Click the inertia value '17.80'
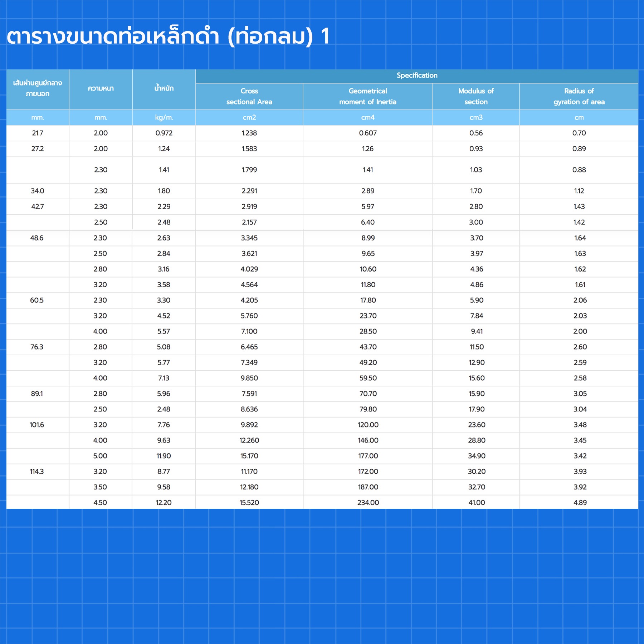 368,300
